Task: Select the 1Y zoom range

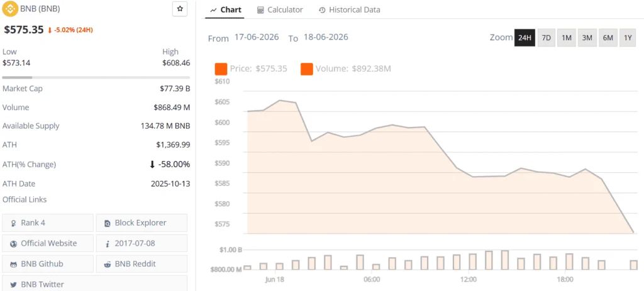Action: click(x=628, y=38)
